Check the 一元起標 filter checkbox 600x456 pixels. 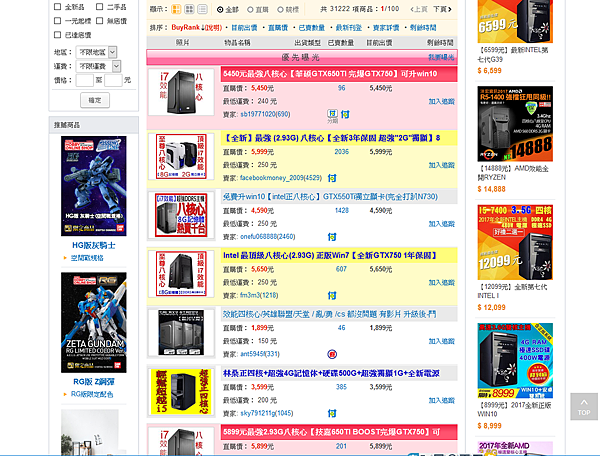[57, 20]
